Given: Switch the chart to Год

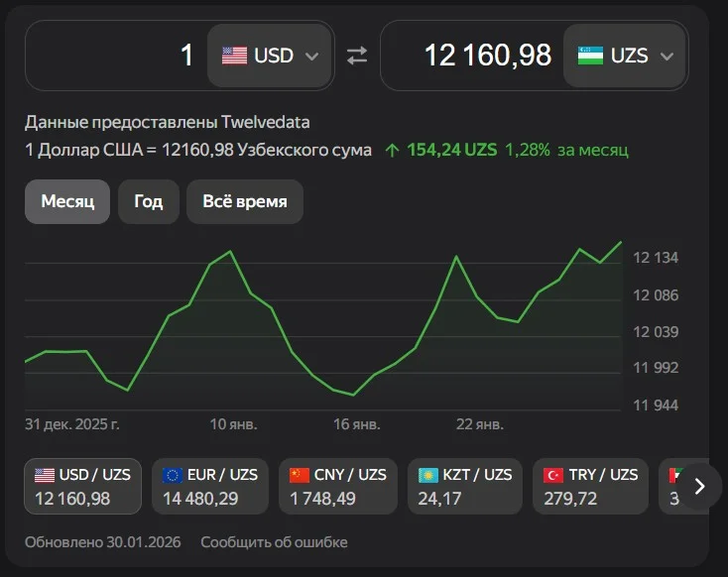Looking at the screenshot, I should click(148, 201).
